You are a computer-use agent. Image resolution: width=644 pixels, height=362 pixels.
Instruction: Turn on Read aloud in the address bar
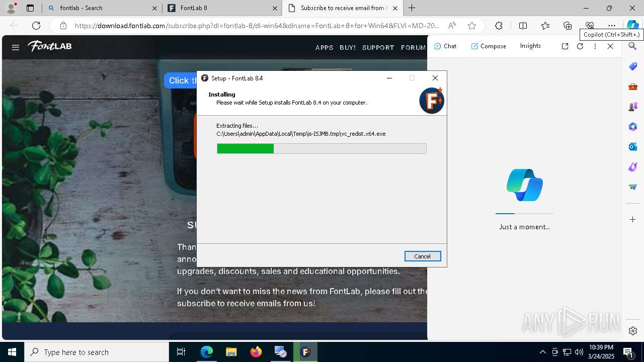click(x=452, y=26)
